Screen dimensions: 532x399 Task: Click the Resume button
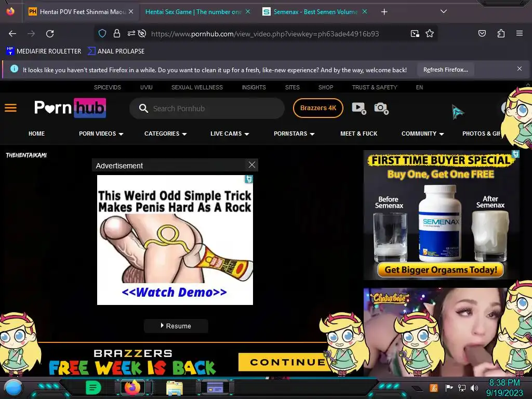pyautogui.click(x=176, y=326)
